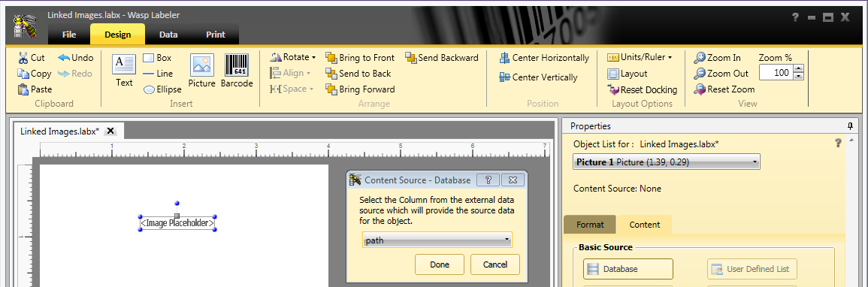
Task: Open the File tab
Action: pos(69,35)
